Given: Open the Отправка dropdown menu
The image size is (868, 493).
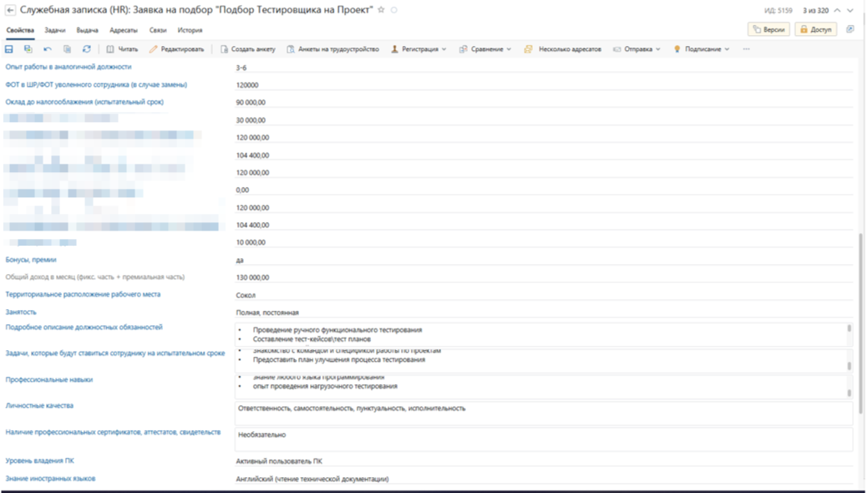Looking at the screenshot, I should [x=637, y=49].
